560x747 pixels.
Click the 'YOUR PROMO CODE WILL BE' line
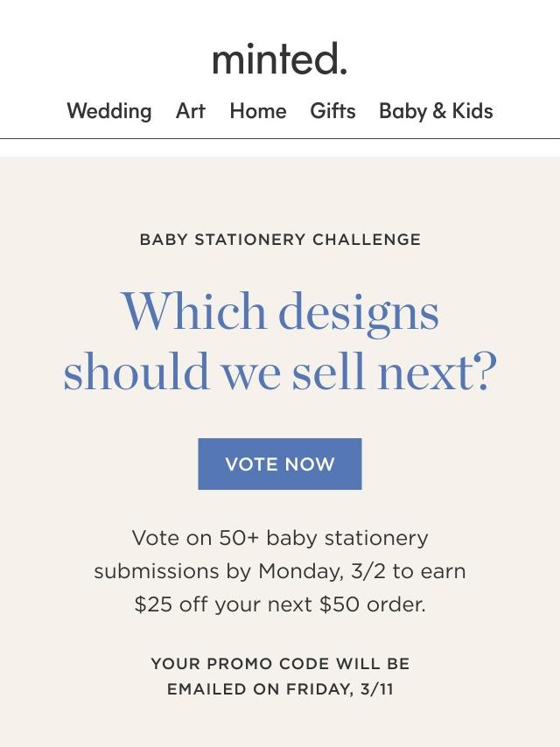click(x=280, y=664)
